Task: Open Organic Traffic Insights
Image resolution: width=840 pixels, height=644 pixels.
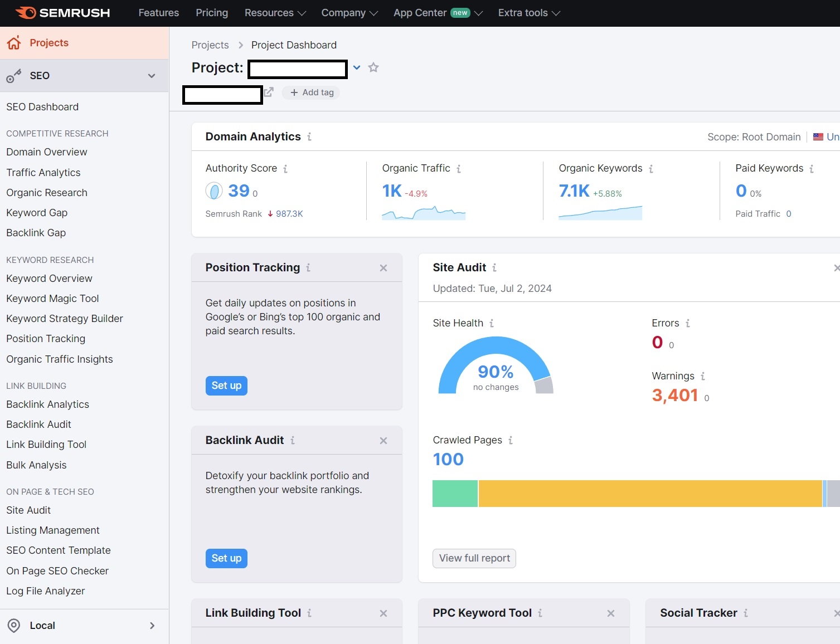Action: (x=60, y=359)
